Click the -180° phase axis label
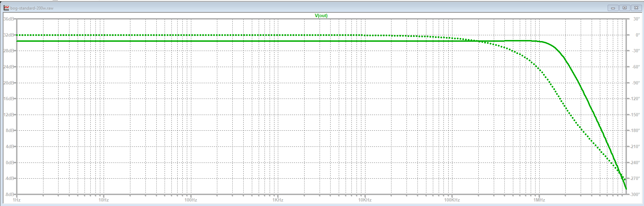Viewport: 644px width, 206px height. coord(635,130)
